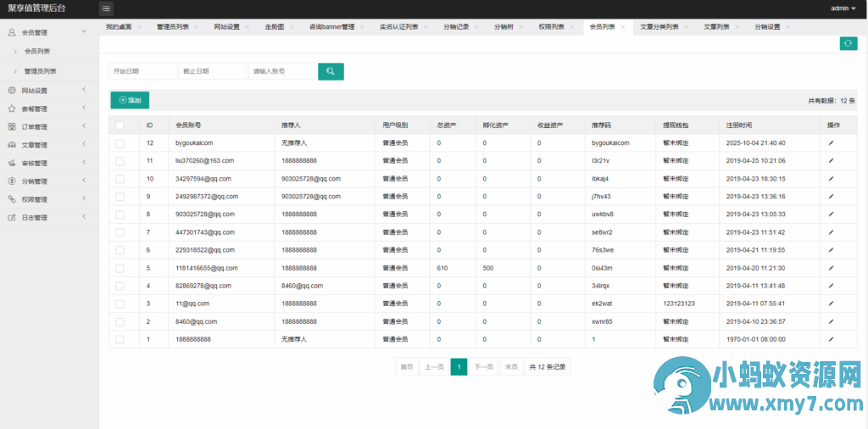Screen dimensions: 868x429
Task: Open 管理员列表 in the sidebar
Action: 46,71
